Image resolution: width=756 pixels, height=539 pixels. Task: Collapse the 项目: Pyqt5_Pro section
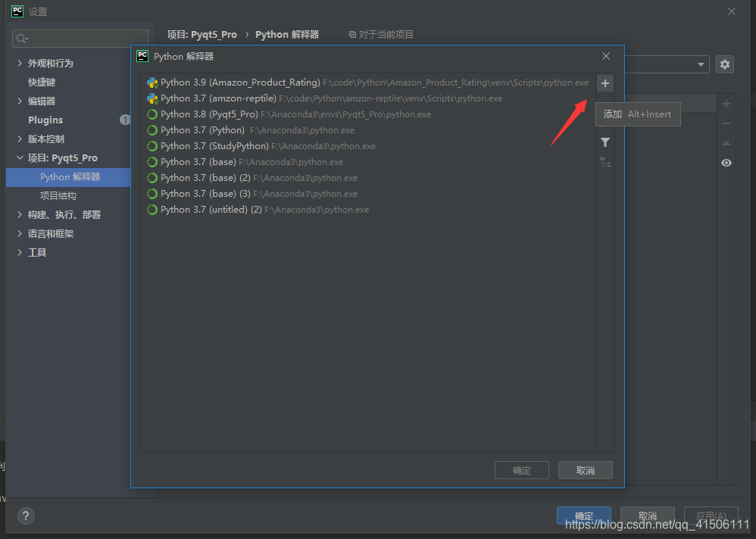click(x=20, y=157)
